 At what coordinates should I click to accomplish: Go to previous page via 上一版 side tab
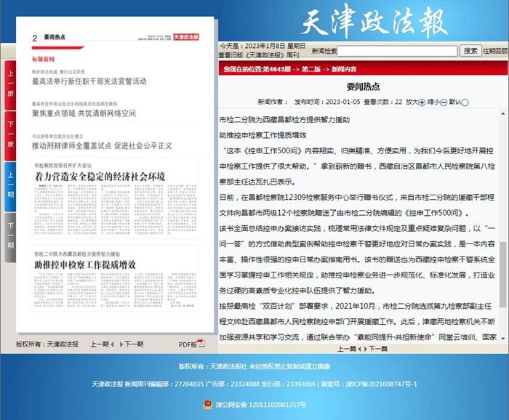tap(10, 85)
